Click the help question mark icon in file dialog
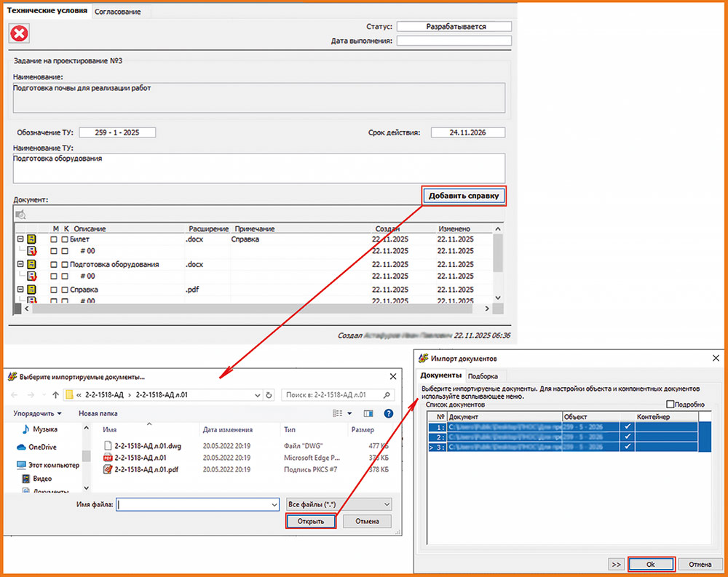Image resolution: width=728 pixels, height=577 pixels. [x=389, y=413]
